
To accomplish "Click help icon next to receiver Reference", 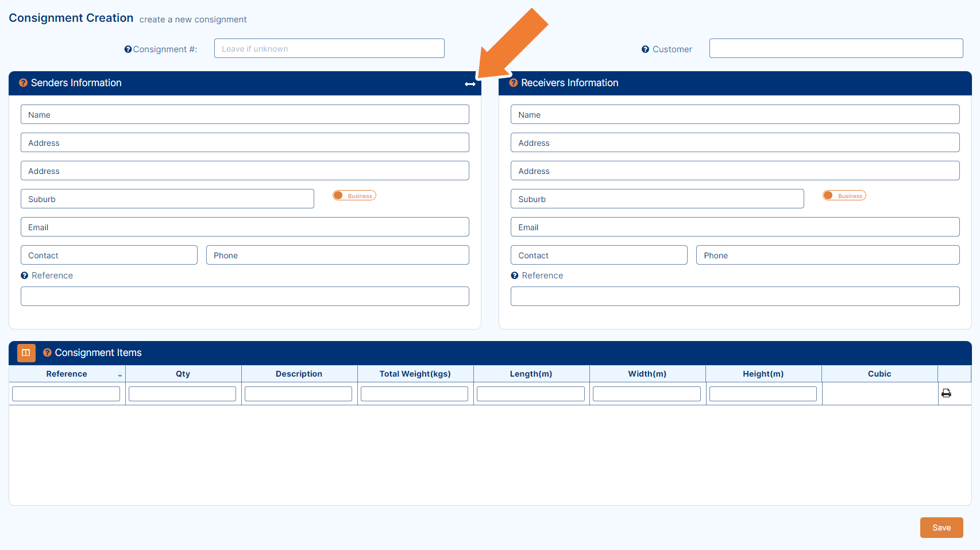I will pos(515,276).
